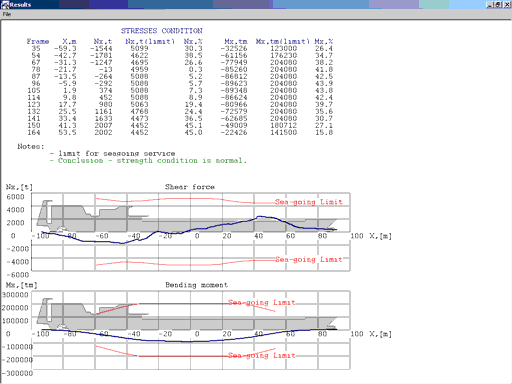
Task: Open the File menu
Action: [x=7, y=14]
